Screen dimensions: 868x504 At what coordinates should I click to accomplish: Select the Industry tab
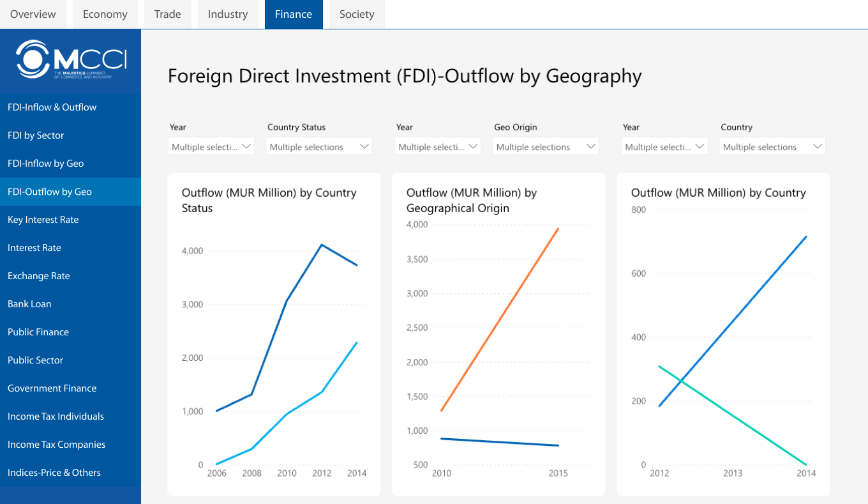point(228,14)
